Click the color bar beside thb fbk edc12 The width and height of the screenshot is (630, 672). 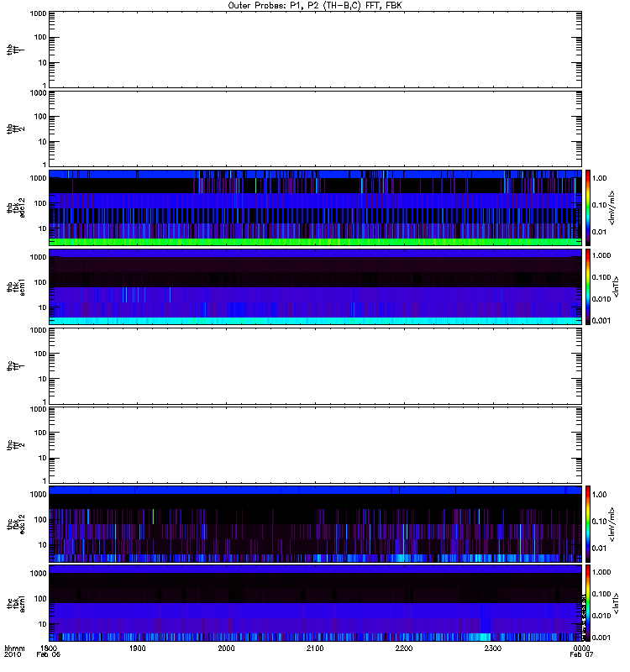(588, 207)
